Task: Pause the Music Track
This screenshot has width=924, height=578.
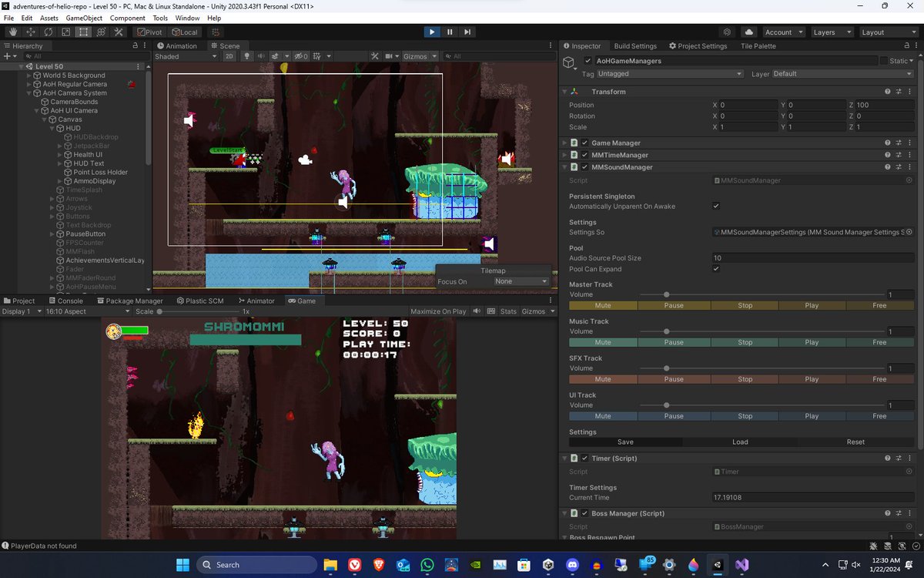Action: click(674, 343)
